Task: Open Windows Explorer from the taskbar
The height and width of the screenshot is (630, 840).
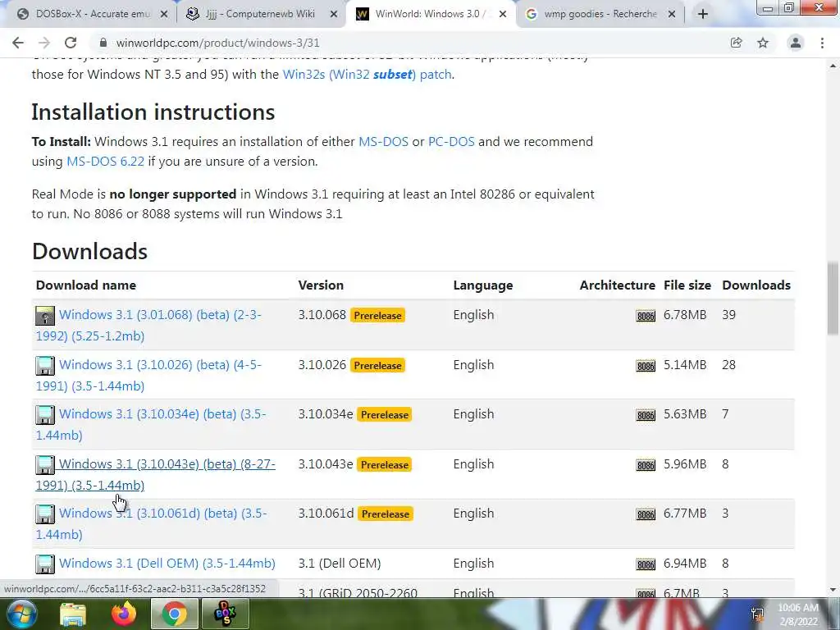Action: pos(73,614)
